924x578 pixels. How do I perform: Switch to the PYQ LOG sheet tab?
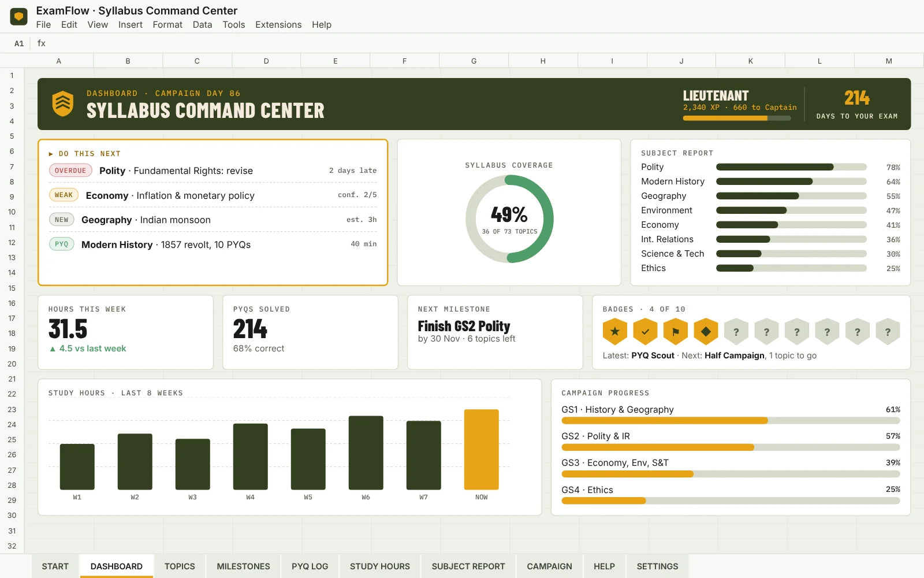310,566
